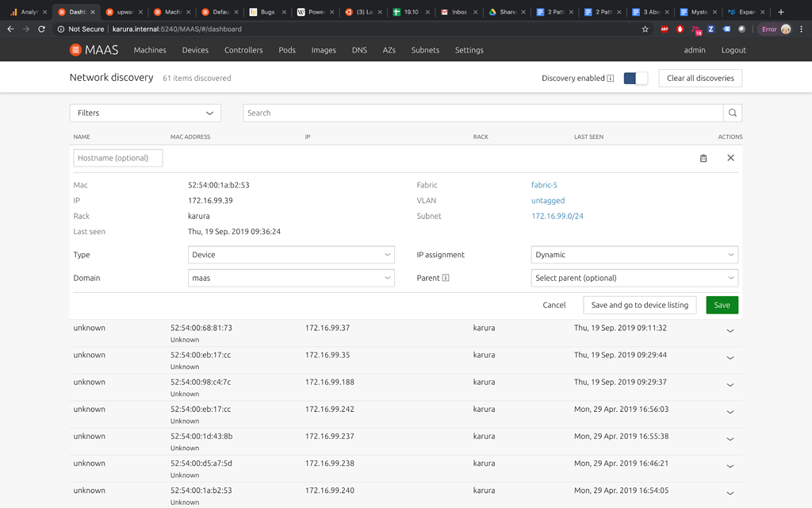Open Controllers navigation item
812x508 pixels.
[x=243, y=50]
